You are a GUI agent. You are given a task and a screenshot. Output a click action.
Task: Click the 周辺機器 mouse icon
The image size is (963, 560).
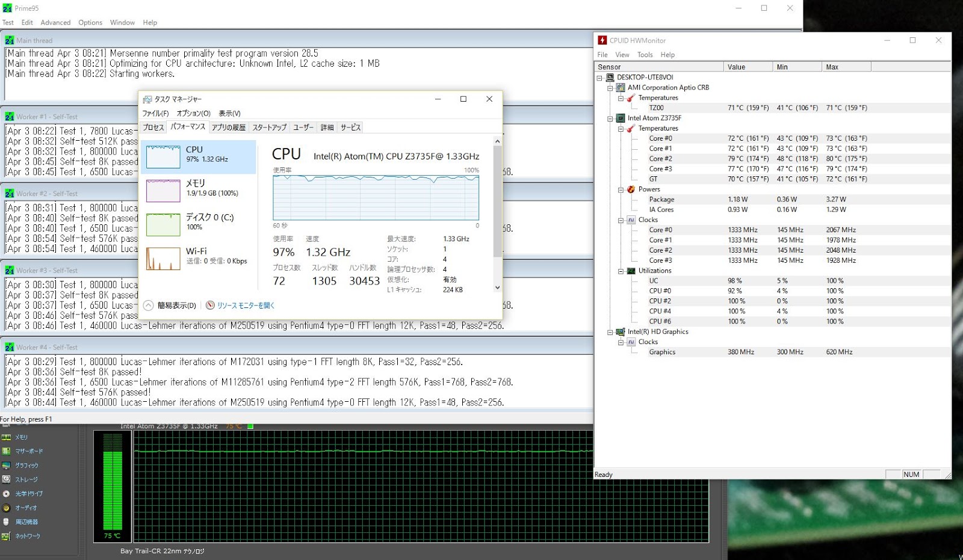7,522
